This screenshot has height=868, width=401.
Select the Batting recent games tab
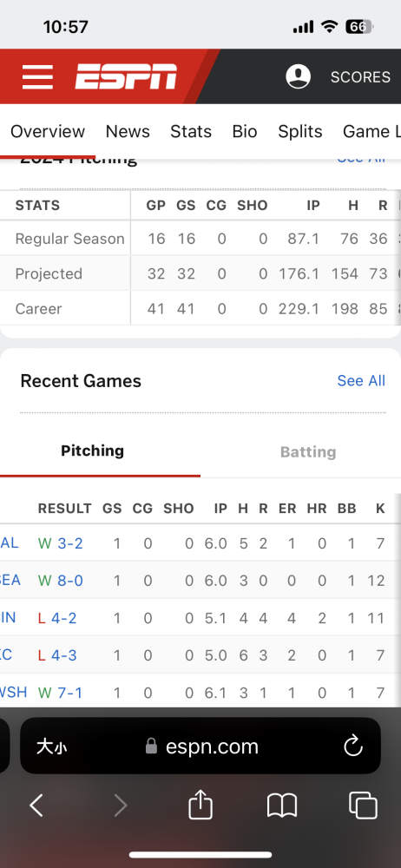pos(308,451)
